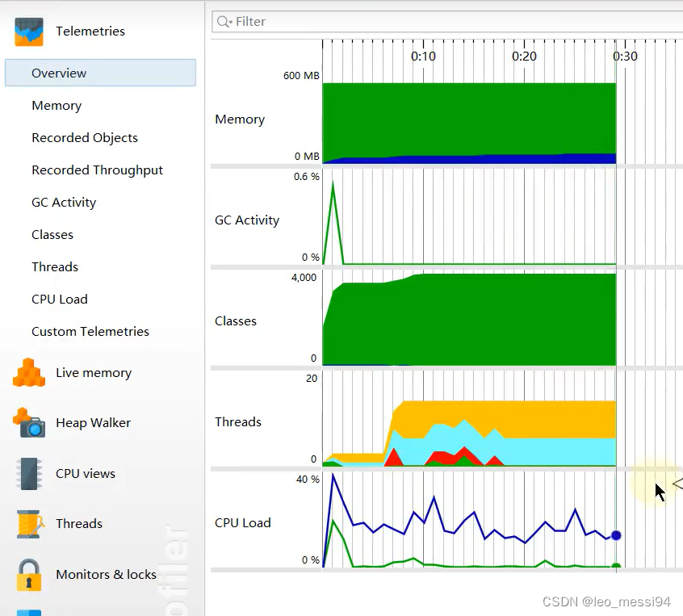
Task: Click the green Classes area graph
Action: (469, 321)
